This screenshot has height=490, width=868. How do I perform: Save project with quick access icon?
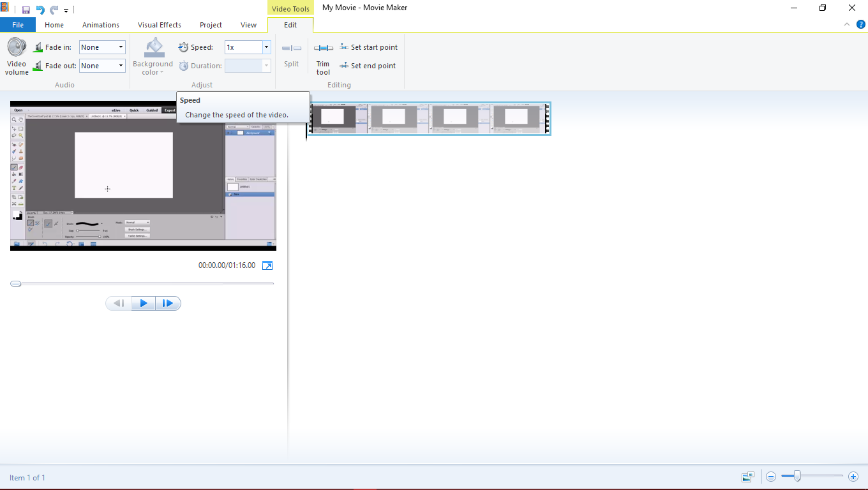pos(26,10)
